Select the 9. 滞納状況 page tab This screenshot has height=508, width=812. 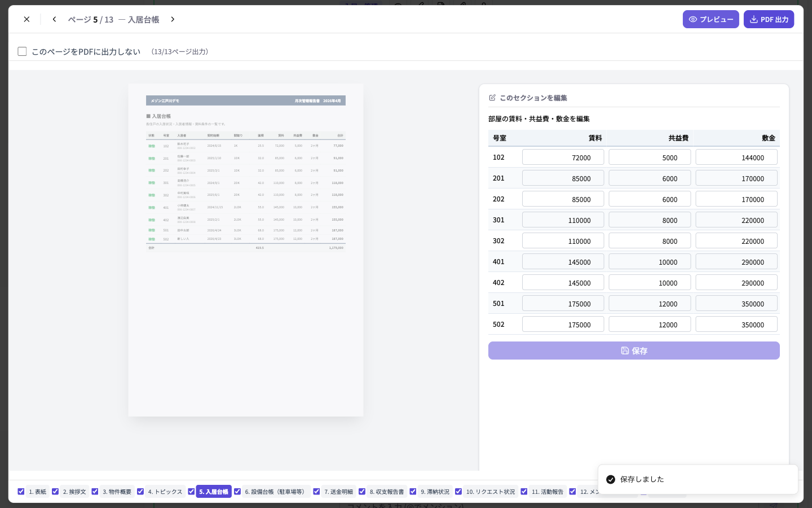tap(435, 492)
